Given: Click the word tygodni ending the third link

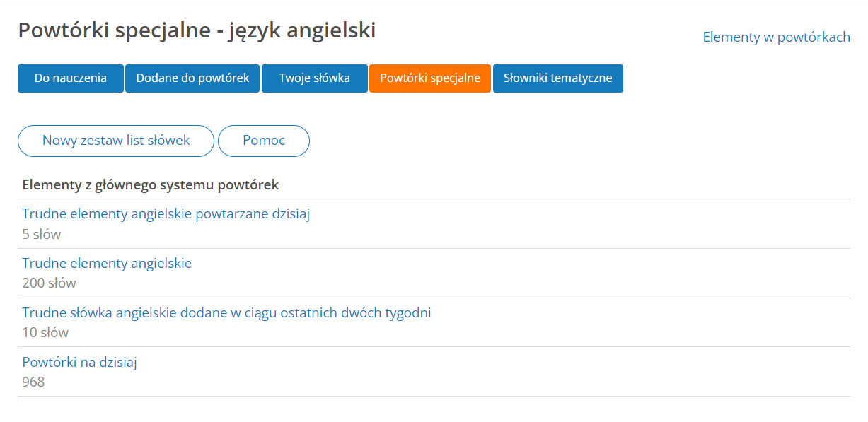Looking at the screenshot, I should (407, 313).
